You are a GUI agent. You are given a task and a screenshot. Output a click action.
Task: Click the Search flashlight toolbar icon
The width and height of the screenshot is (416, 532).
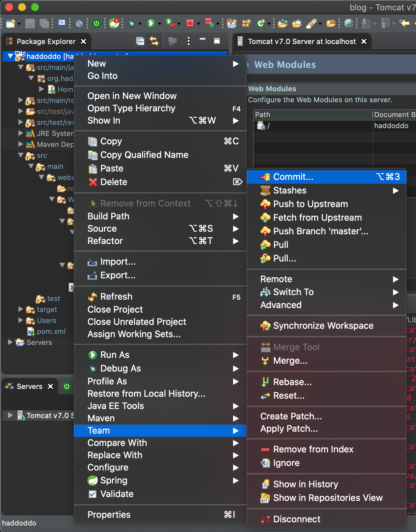(x=311, y=23)
